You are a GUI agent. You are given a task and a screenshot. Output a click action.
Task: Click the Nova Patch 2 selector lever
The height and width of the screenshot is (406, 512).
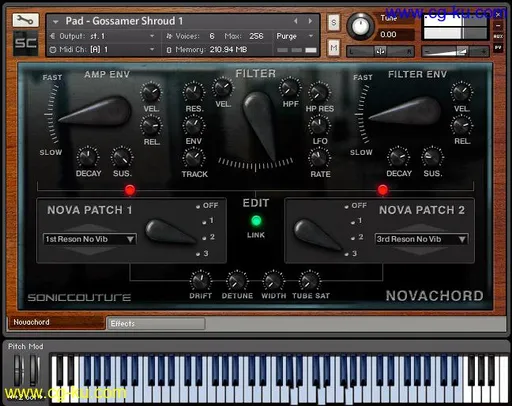[317, 234]
